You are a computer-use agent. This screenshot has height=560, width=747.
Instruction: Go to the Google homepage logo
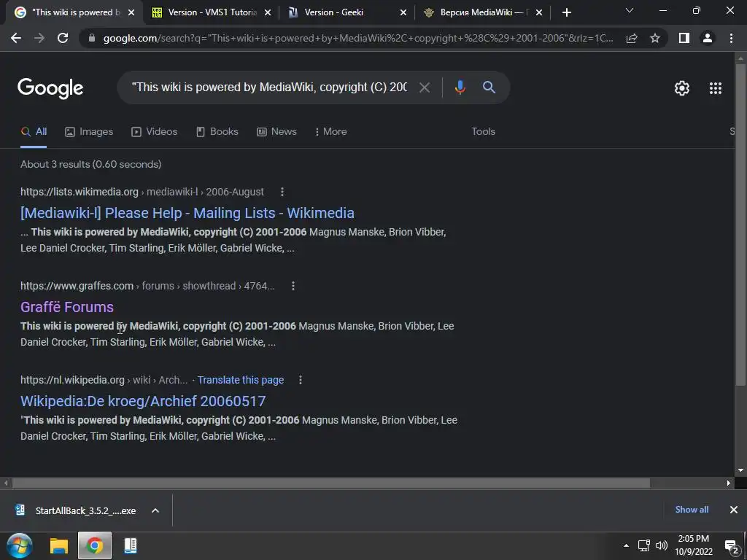click(50, 88)
